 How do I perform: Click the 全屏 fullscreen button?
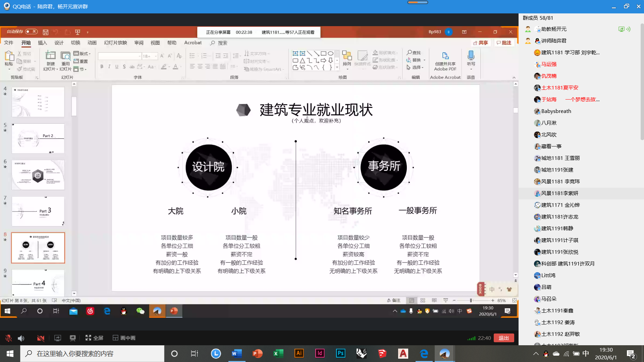pos(95,338)
